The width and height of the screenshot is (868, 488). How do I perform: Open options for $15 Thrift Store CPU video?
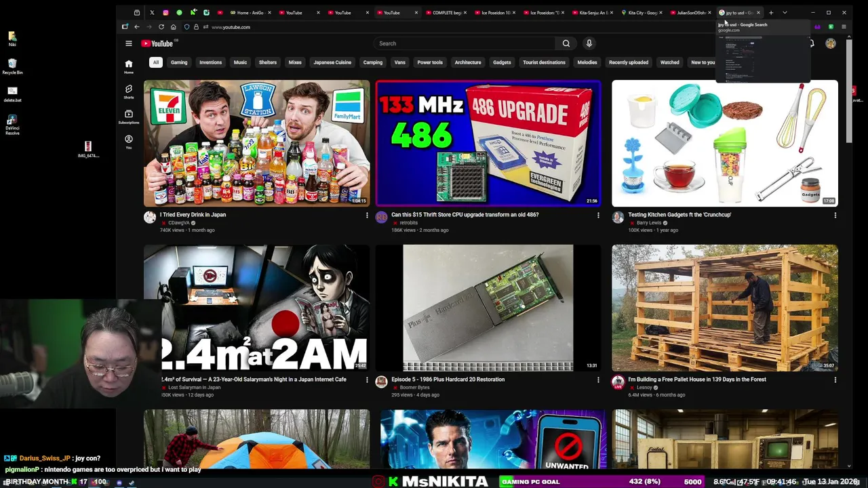[x=598, y=216]
